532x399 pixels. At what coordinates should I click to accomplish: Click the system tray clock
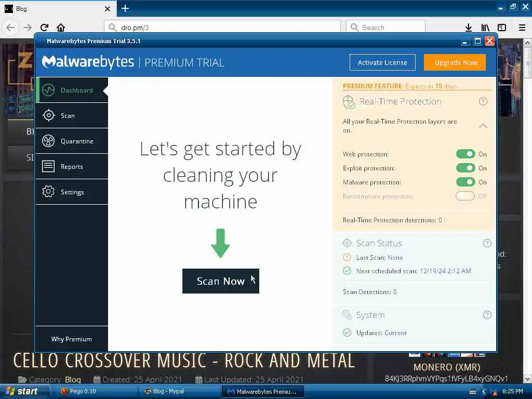pos(512,391)
